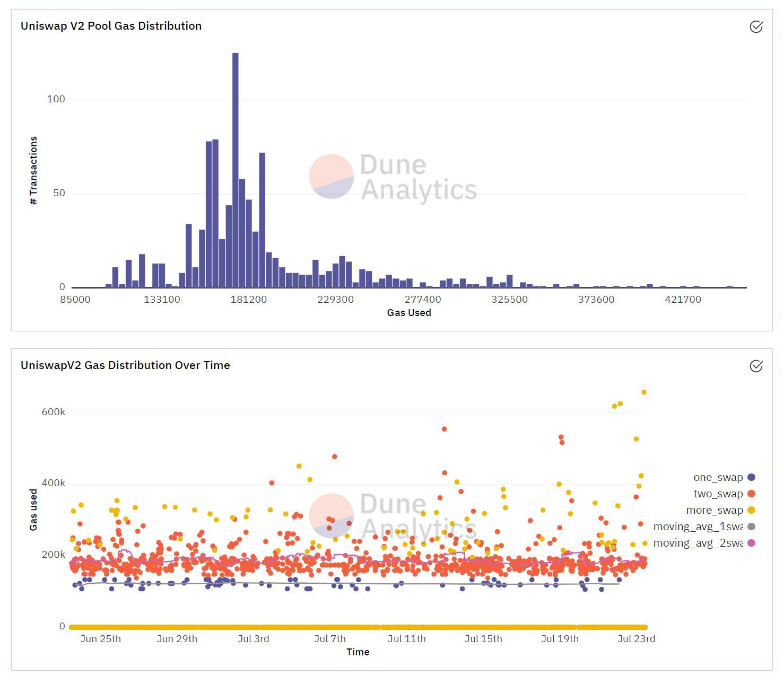Click the Jul 19th time axis label
784x684 pixels.
(560, 639)
